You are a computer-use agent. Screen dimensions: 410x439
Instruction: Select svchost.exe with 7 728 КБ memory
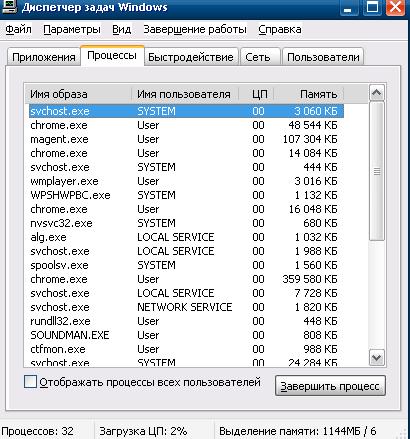pyautogui.click(x=186, y=293)
